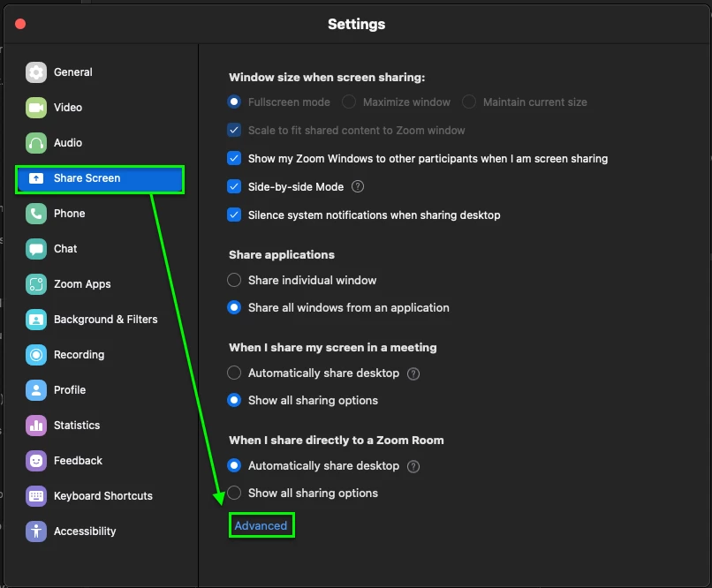The image size is (712, 588).
Task: Select meeting Show all sharing options radio
Action: tap(234, 400)
